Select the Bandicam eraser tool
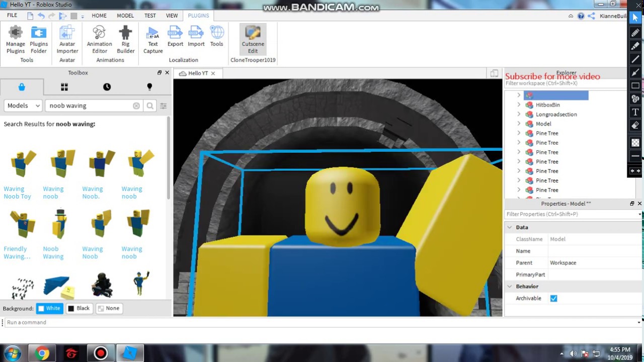The width and height of the screenshot is (644, 362). pos(635,125)
